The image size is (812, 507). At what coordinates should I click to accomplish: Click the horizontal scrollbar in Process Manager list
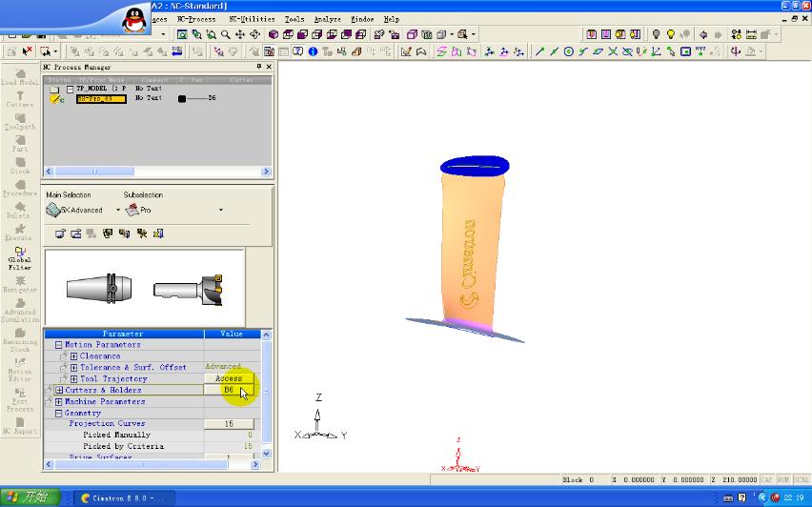(x=157, y=172)
